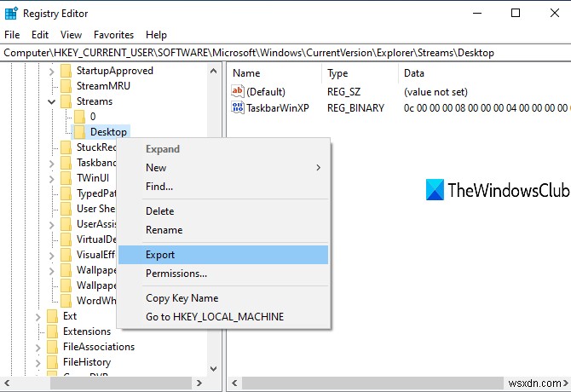This screenshot has height=392, width=571.
Task: Collapse the Streams key
Action: tap(51, 102)
